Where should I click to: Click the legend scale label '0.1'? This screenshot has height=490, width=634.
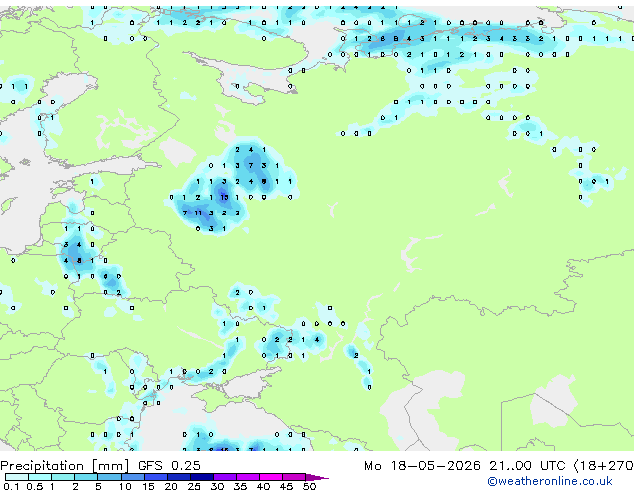(x=12, y=486)
